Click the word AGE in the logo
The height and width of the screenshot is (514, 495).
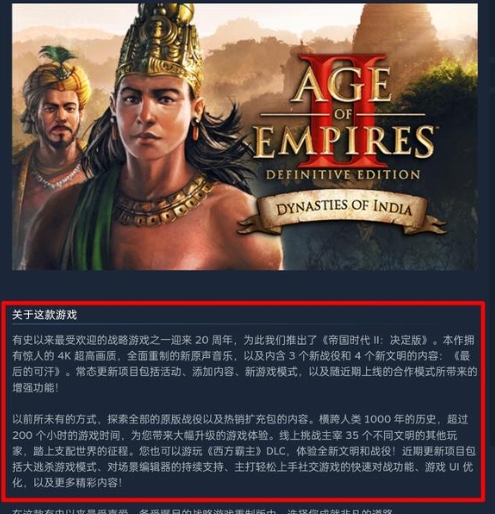click(x=341, y=85)
